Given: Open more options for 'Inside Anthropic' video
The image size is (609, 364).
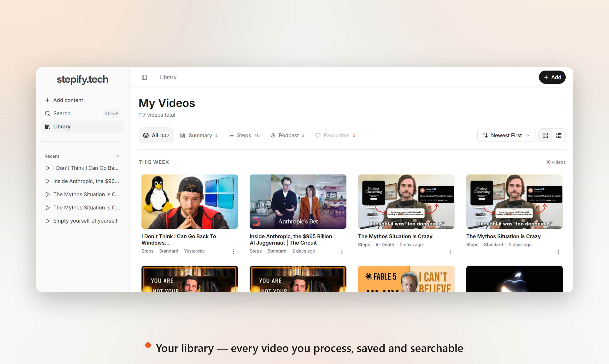Looking at the screenshot, I should click(342, 252).
